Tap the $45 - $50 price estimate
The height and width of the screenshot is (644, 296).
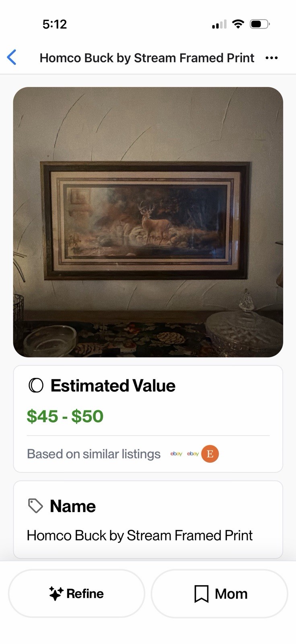[x=65, y=416]
